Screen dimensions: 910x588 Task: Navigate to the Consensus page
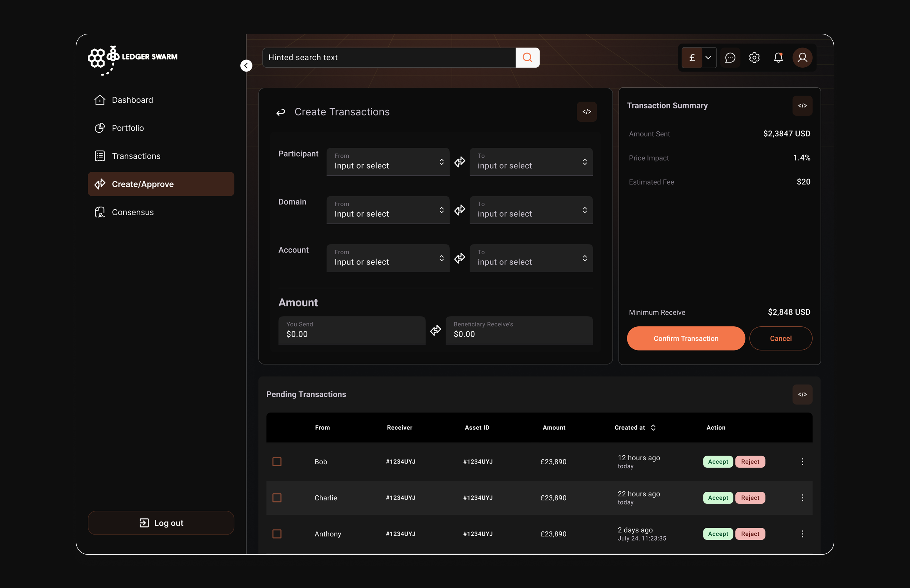click(x=132, y=212)
